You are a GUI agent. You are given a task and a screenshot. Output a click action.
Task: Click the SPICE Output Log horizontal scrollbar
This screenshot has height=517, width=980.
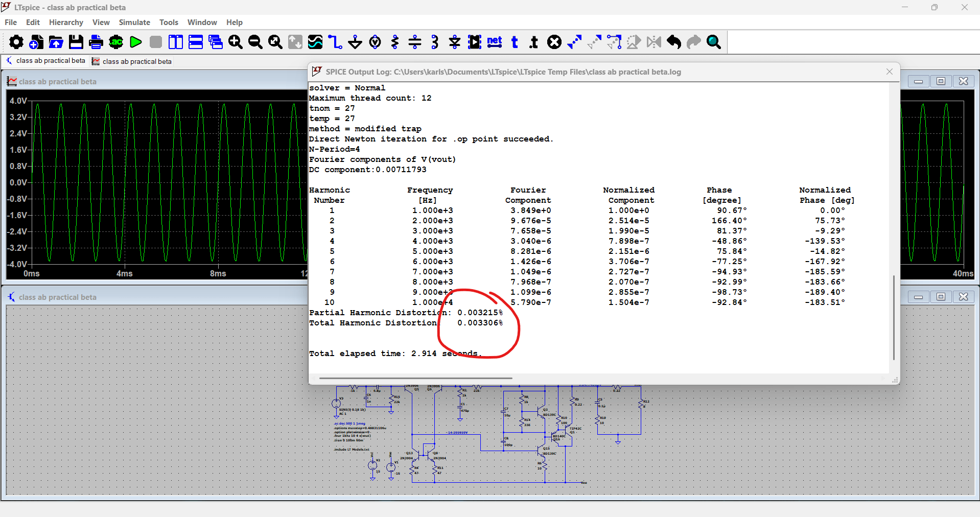[415, 379]
